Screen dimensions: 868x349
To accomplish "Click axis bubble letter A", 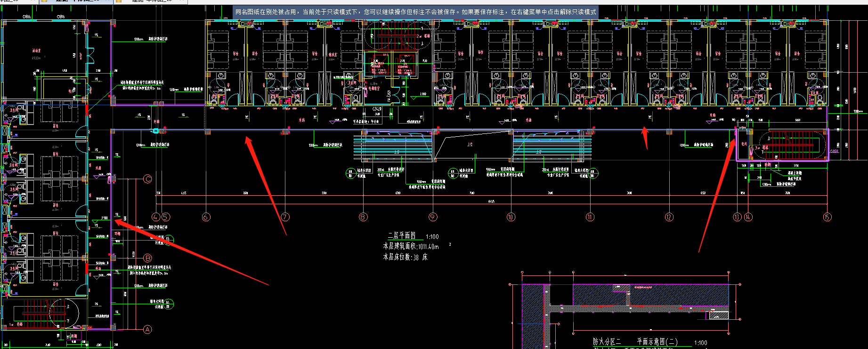I will click(x=147, y=329).
